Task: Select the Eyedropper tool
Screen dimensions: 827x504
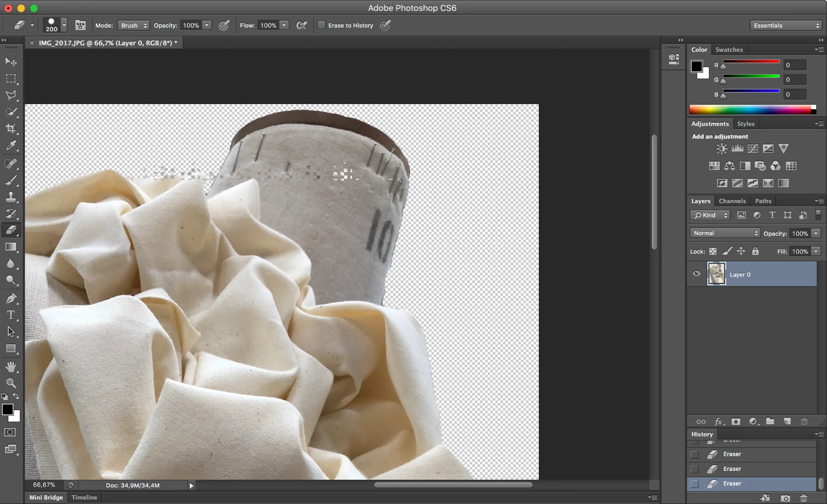Action: [x=11, y=146]
